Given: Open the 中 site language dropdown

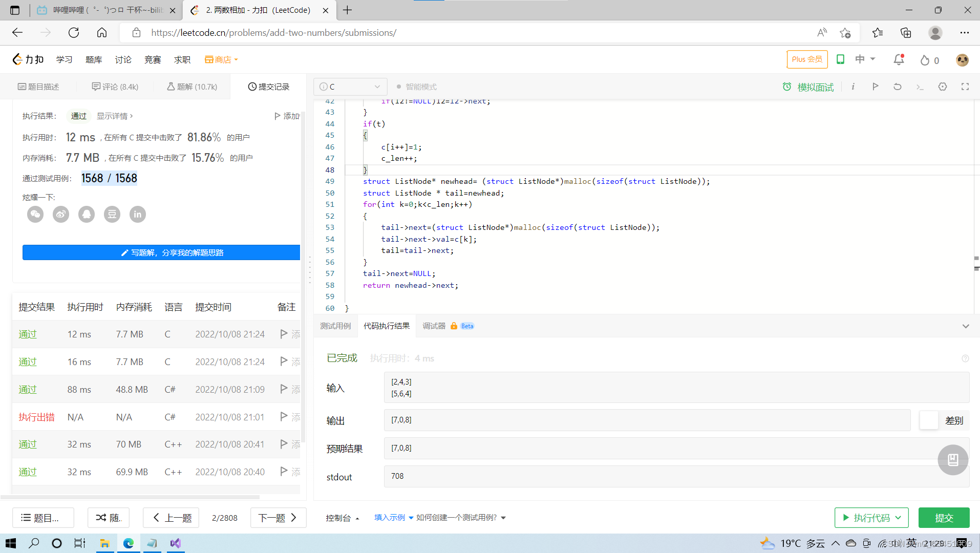Looking at the screenshot, I should [x=865, y=59].
